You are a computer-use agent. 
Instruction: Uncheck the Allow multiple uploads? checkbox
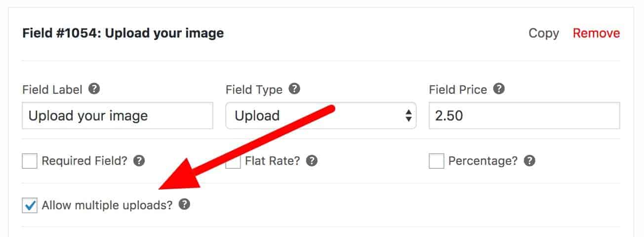[30, 205]
